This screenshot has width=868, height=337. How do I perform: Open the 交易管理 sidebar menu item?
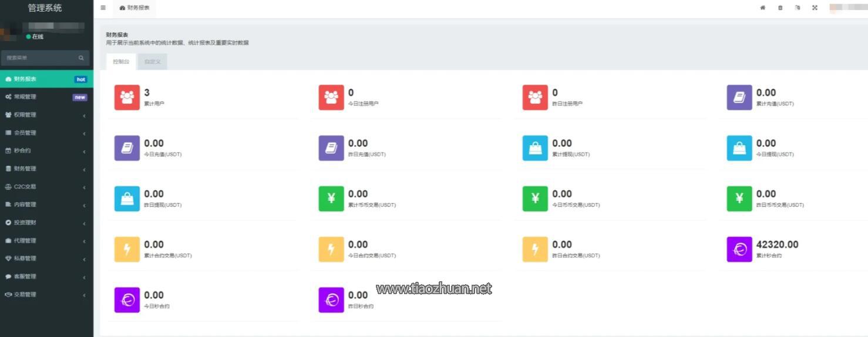[46, 295]
